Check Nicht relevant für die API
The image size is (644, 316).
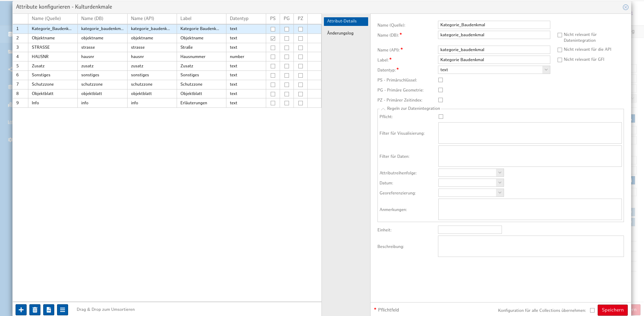pos(560,50)
